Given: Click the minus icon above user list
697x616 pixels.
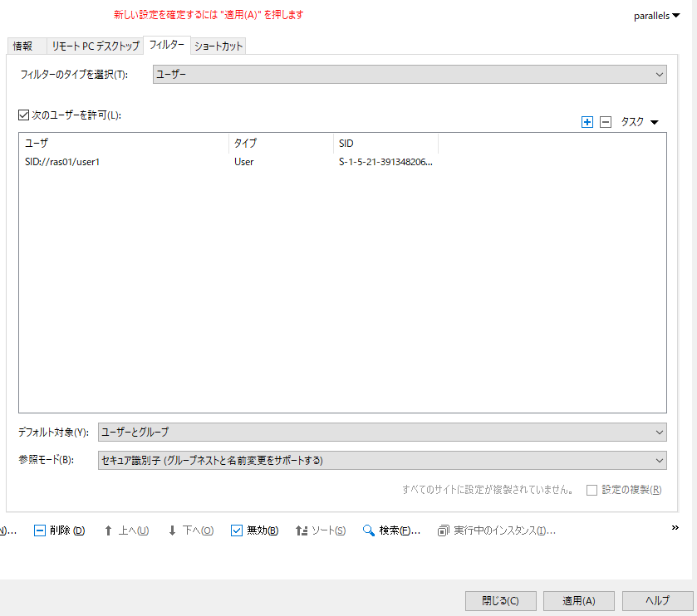Looking at the screenshot, I should [x=605, y=122].
